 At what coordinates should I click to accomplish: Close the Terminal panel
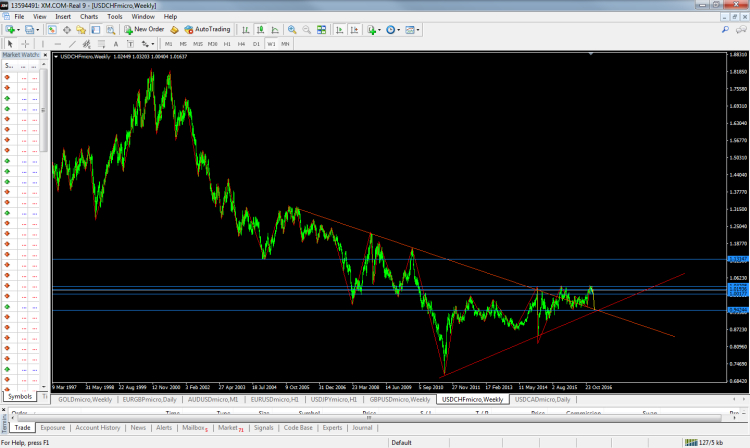point(3,410)
